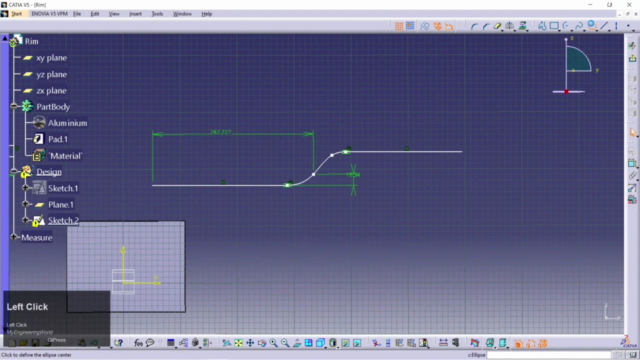This screenshot has width=640, height=360.
Task: Open the Edit menu
Action: (95, 14)
